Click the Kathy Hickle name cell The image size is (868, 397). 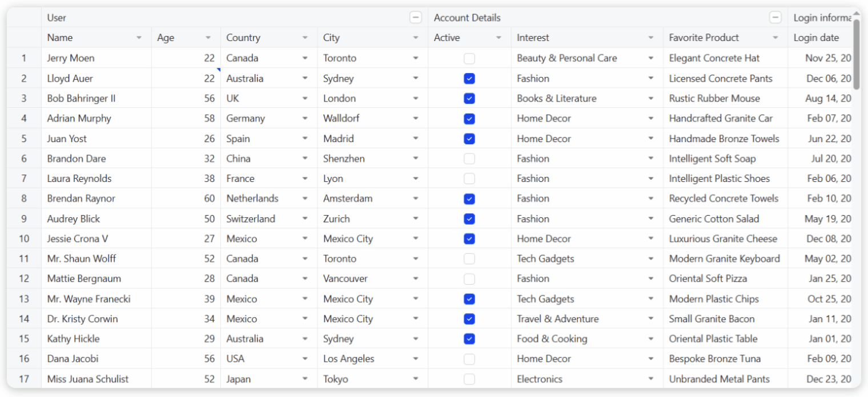click(x=74, y=339)
